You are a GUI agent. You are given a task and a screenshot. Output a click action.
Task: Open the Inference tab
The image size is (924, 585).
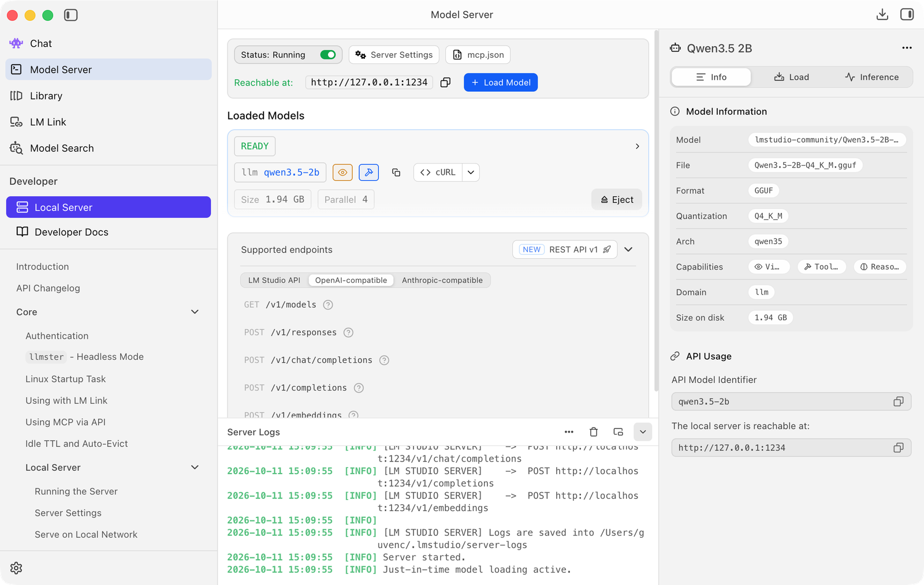tap(871, 77)
